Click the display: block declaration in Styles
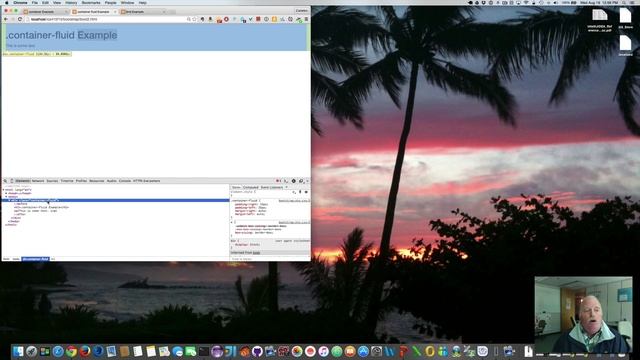The height and width of the screenshot is (360, 640). pyautogui.click(x=247, y=244)
